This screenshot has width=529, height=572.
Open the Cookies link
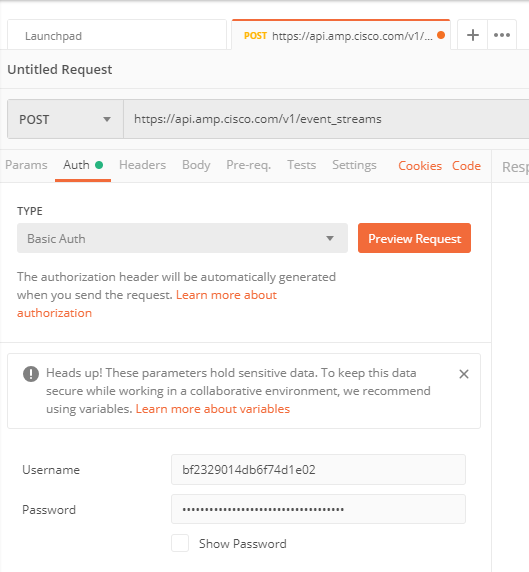[x=420, y=166]
